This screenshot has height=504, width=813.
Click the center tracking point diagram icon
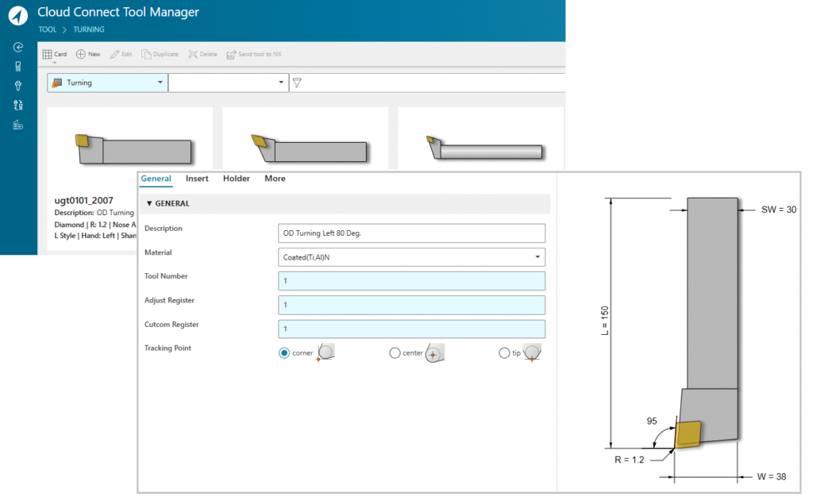click(x=434, y=352)
